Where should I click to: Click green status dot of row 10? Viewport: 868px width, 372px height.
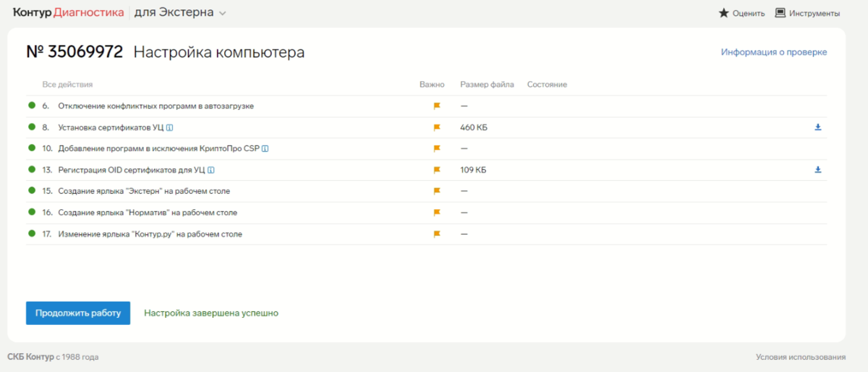point(32,148)
